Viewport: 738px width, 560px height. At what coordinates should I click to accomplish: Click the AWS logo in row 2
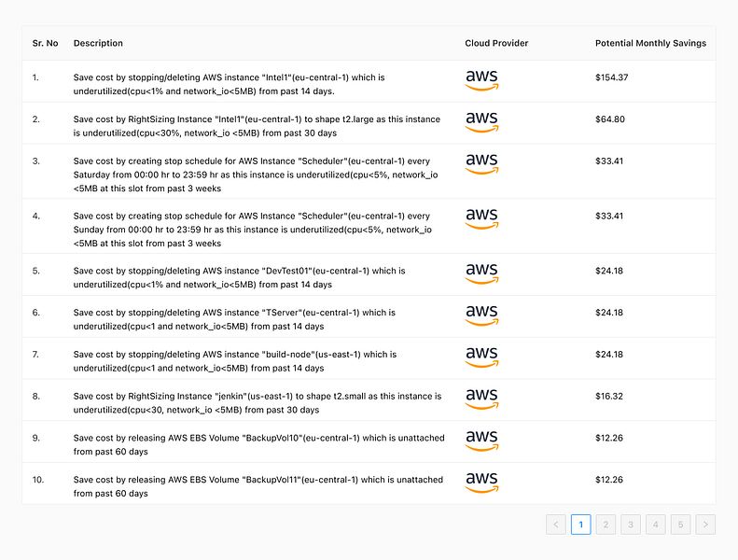[482, 122]
